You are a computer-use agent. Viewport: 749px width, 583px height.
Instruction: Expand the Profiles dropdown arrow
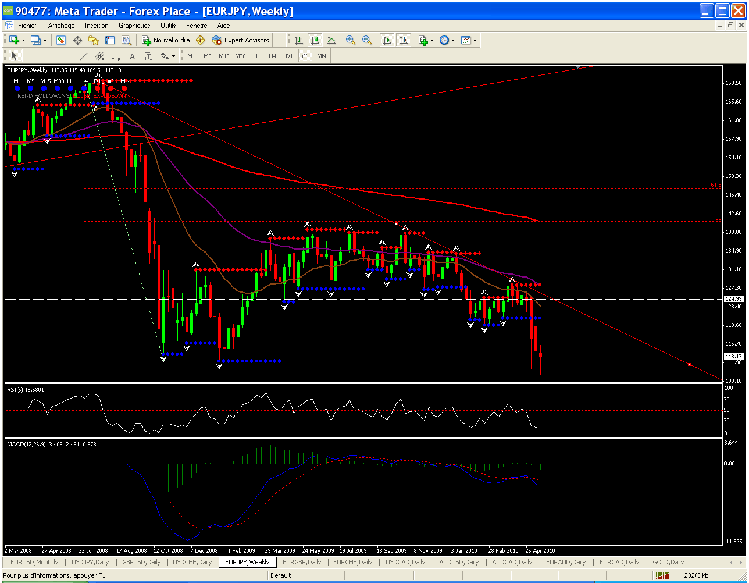(x=45, y=40)
